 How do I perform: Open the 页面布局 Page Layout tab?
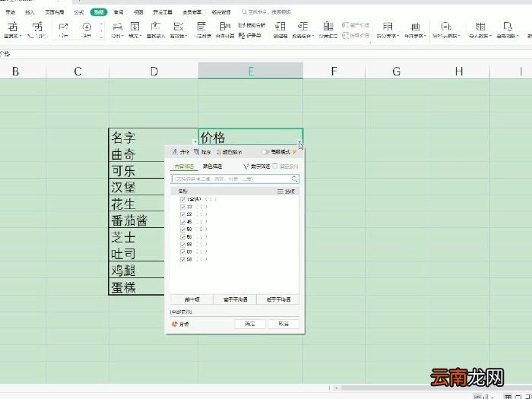(x=55, y=12)
